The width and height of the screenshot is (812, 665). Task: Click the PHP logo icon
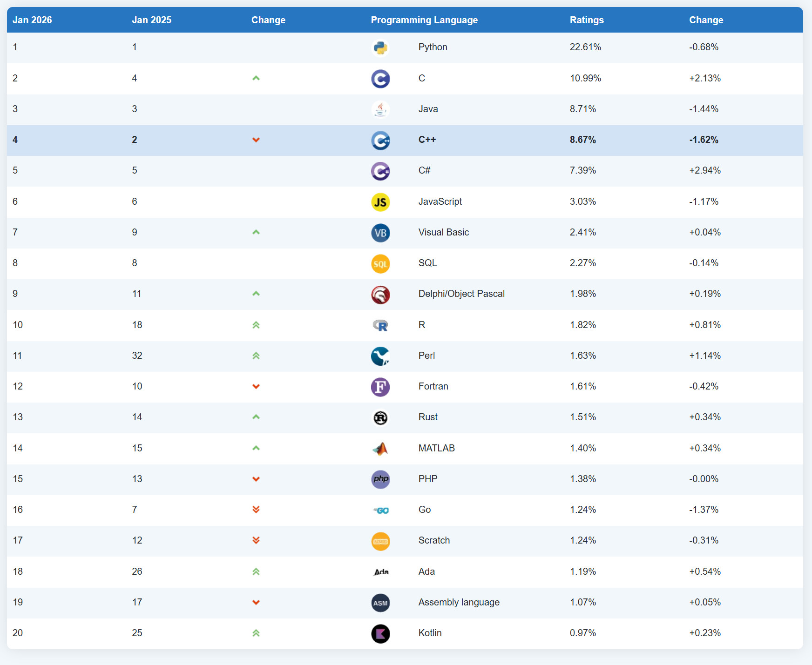(x=380, y=479)
